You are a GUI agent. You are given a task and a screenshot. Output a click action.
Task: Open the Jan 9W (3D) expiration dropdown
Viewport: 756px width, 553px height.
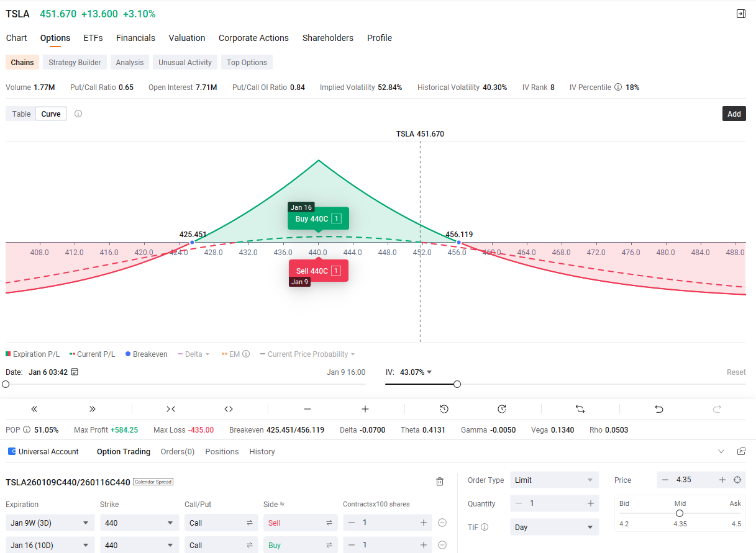point(50,523)
